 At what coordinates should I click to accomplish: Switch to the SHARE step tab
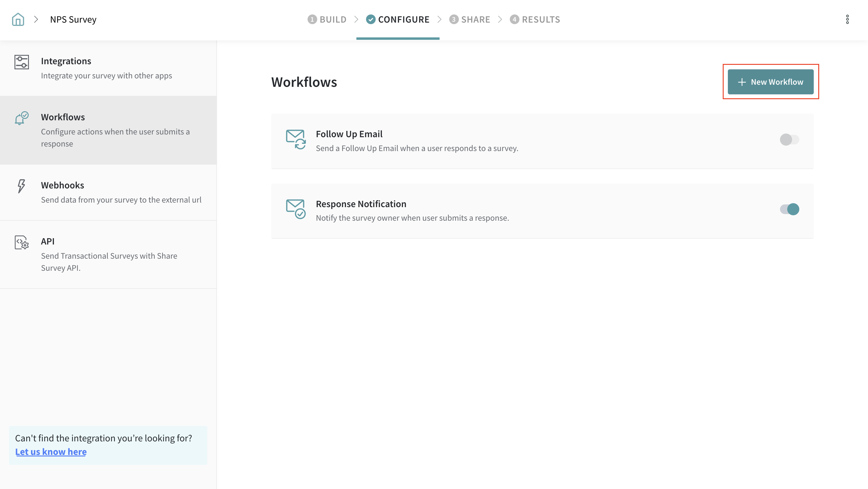pyautogui.click(x=469, y=20)
